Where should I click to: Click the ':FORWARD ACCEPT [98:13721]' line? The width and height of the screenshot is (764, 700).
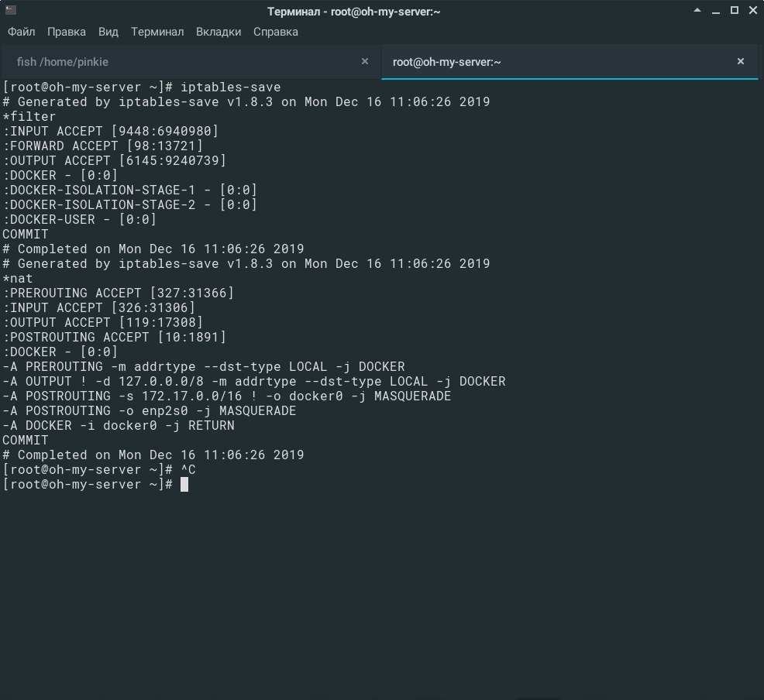pos(103,146)
